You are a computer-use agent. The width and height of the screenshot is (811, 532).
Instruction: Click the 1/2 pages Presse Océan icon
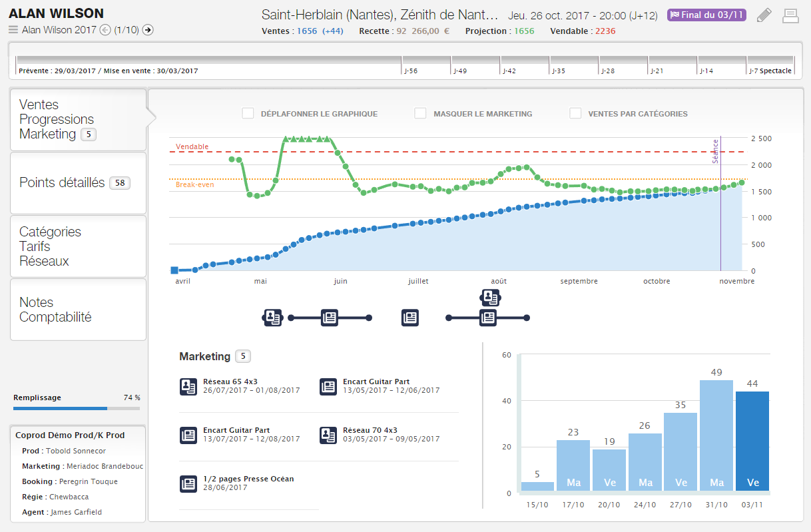pos(188,483)
